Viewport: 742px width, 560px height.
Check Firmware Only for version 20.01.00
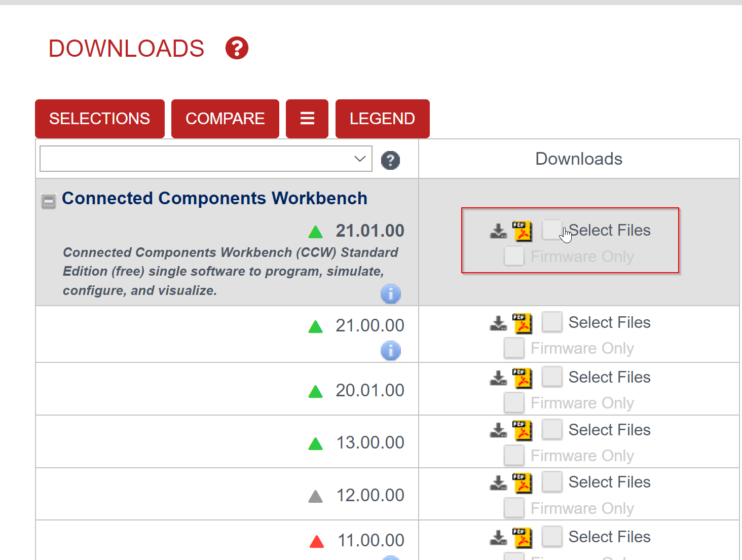514,403
